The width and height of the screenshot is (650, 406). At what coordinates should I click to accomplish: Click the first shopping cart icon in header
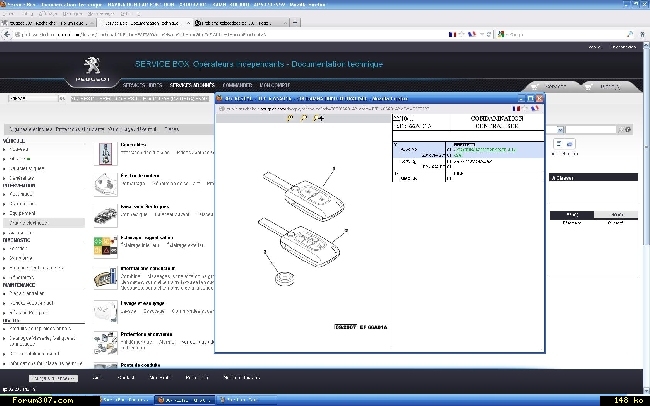tap(535, 87)
